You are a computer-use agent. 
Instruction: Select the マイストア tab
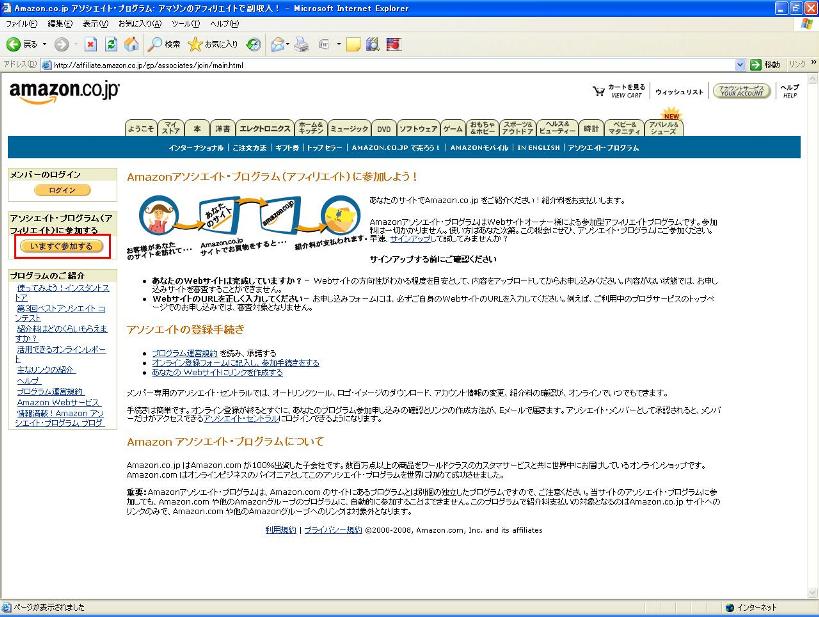pos(171,128)
